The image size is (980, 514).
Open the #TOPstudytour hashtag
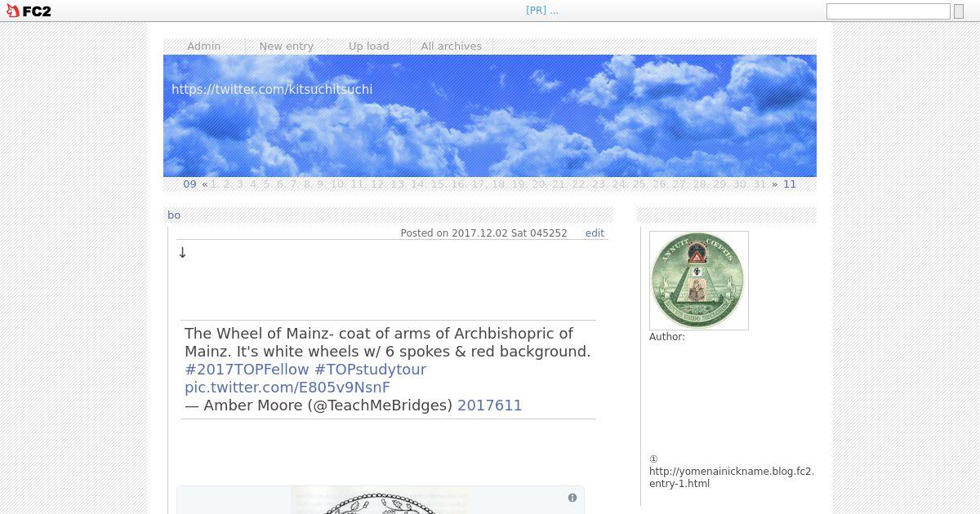(371, 369)
